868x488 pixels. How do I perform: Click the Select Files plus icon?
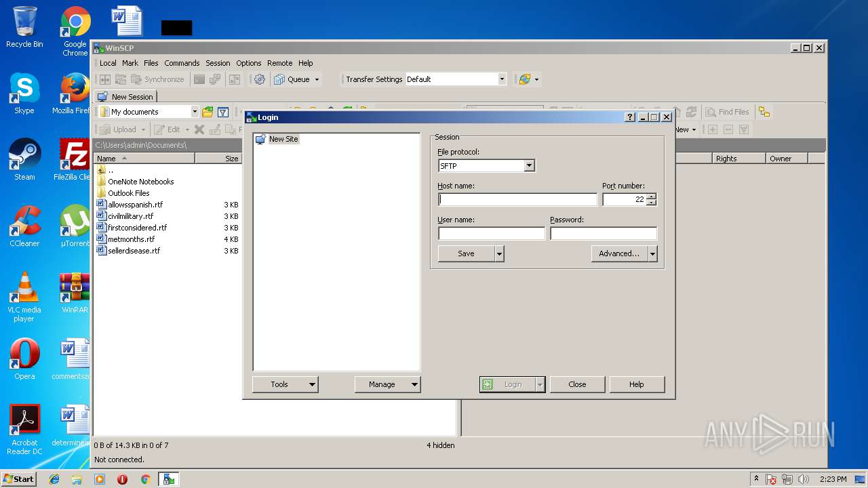click(x=713, y=129)
